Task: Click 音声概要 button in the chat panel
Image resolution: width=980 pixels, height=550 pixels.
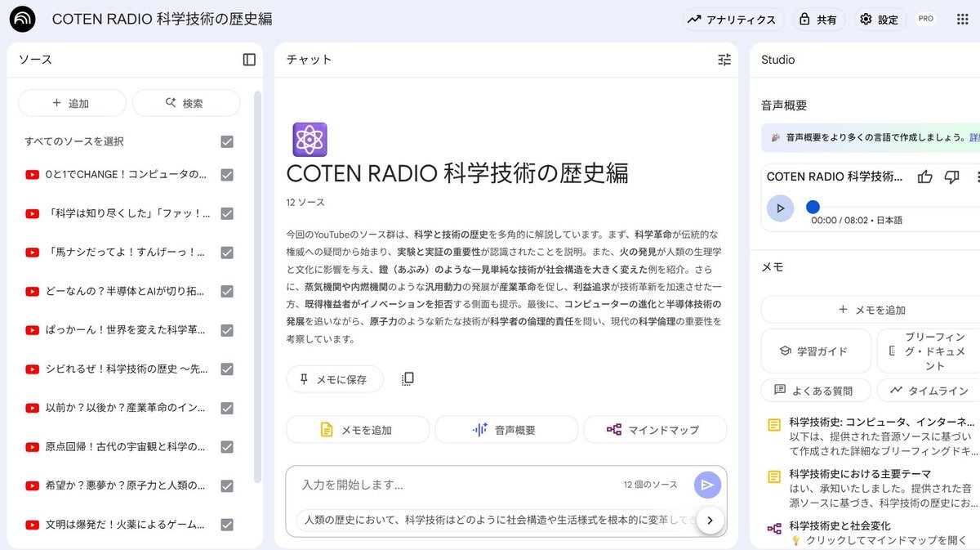Action: point(506,430)
